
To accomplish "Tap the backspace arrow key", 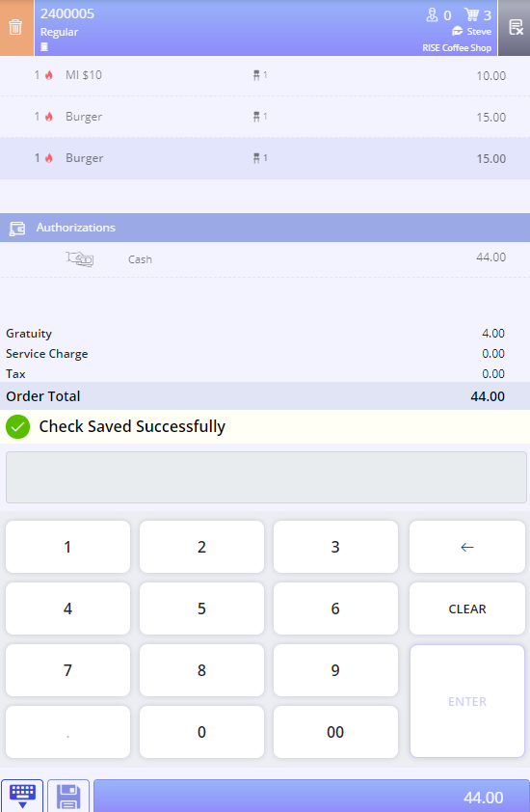I will tap(466, 547).
